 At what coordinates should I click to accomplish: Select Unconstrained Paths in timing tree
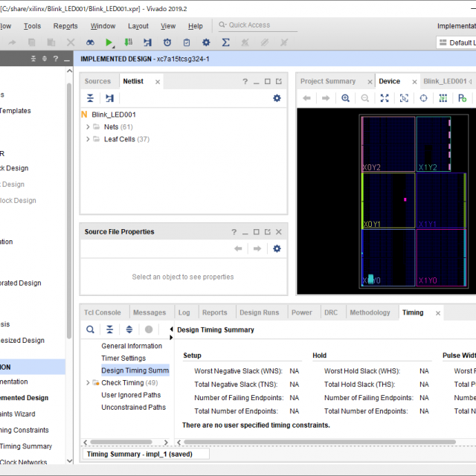tap(133, 408)
